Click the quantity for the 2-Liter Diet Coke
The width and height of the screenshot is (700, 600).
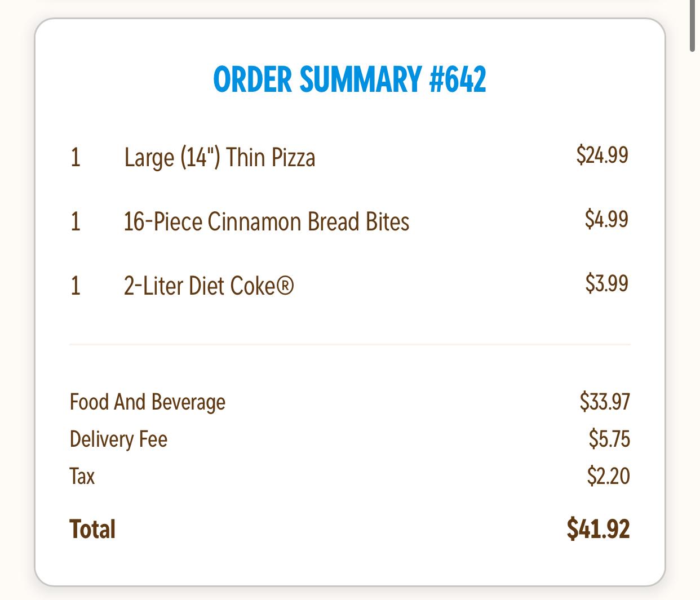(76, 286)
